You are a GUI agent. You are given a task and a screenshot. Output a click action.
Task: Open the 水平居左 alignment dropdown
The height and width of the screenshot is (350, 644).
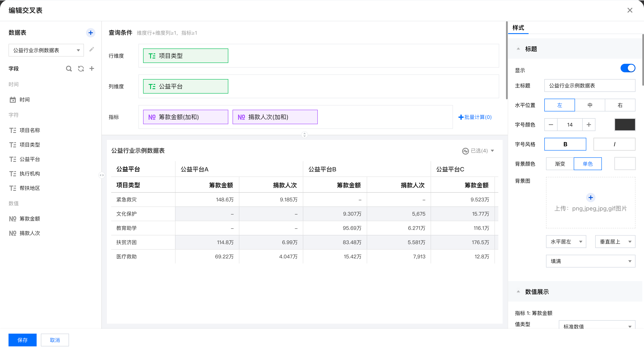[x=566, y=242]
